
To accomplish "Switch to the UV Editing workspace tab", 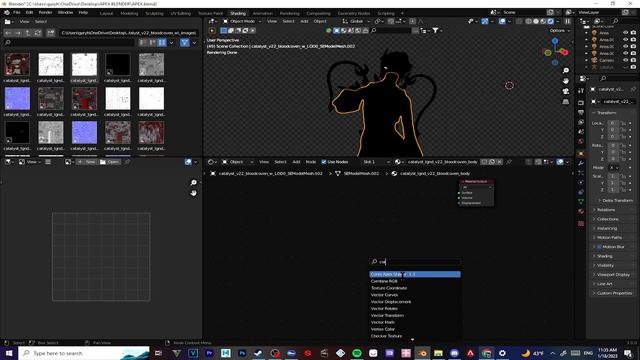I will coord(180,13).
